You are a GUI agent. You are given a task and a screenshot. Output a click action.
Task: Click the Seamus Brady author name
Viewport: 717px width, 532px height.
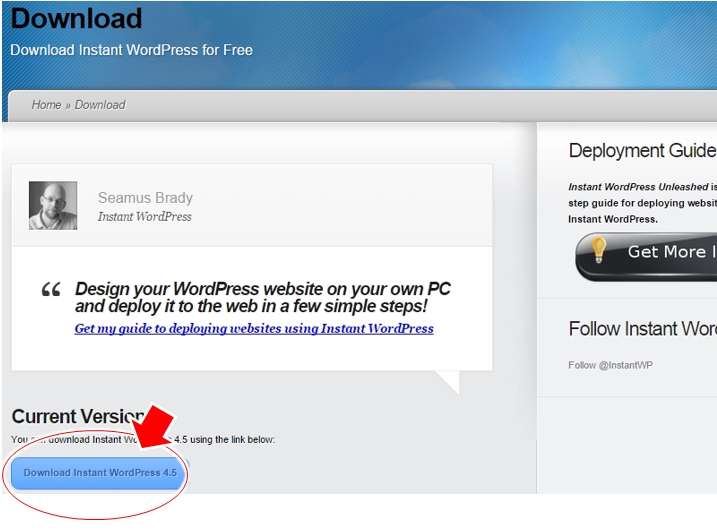click(145, 198)
